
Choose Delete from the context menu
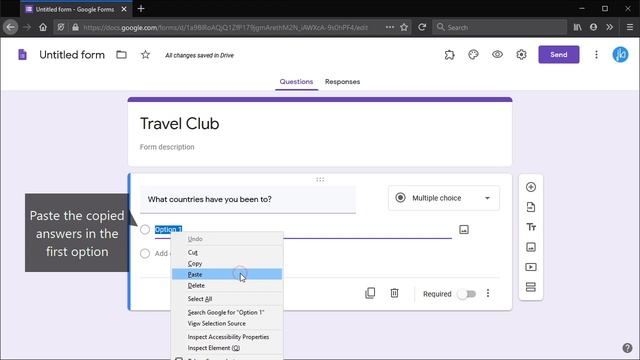pyautogui.click(x=227, y=285)
